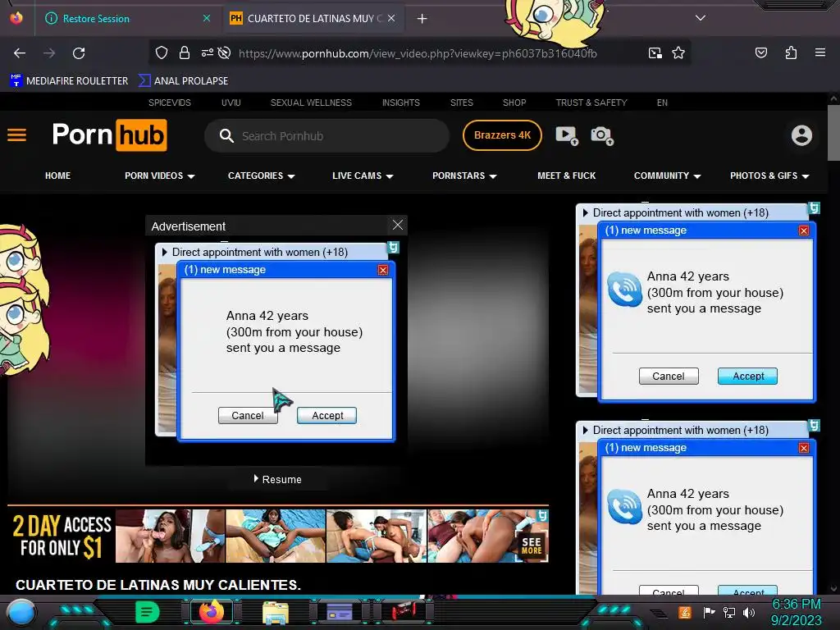Open the MEDIAFIRE ROULETTER bookmark

click(x=69, y=81)
